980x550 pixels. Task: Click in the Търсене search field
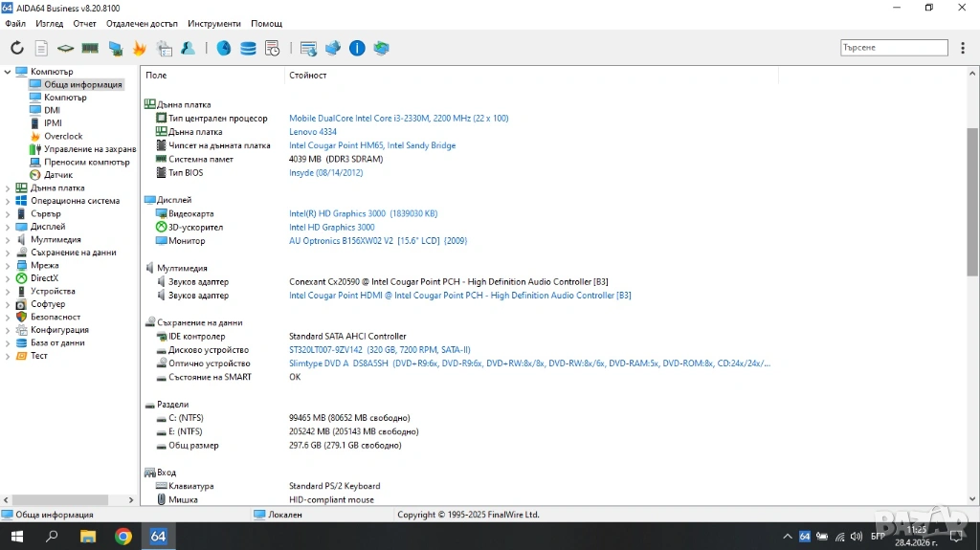pyautogui.click(x=893, y=48)
